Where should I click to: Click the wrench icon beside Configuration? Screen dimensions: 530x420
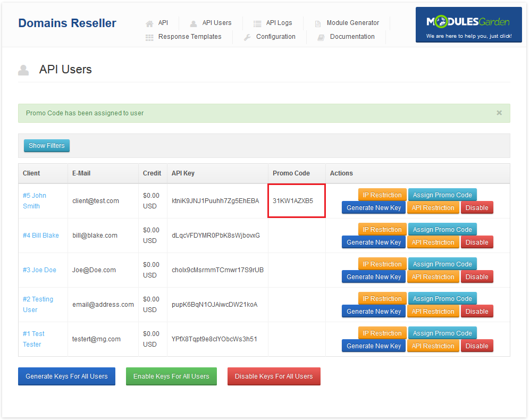247,38
